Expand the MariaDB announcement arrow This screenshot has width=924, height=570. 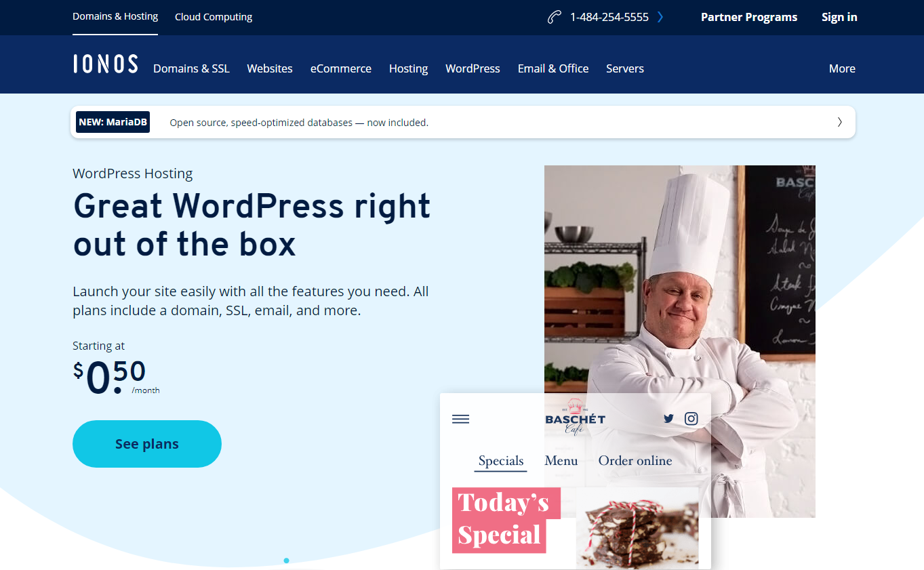point(839,122)
